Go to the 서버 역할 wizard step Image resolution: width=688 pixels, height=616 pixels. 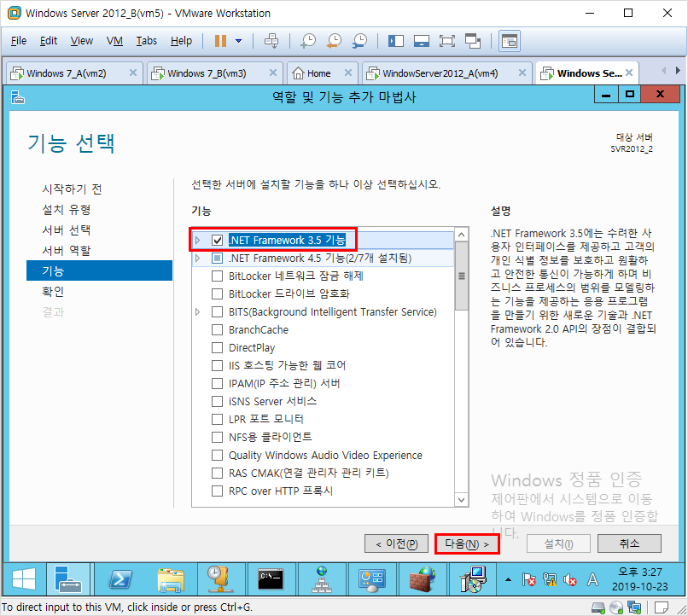pyautogui.click(x=67, y=251)
